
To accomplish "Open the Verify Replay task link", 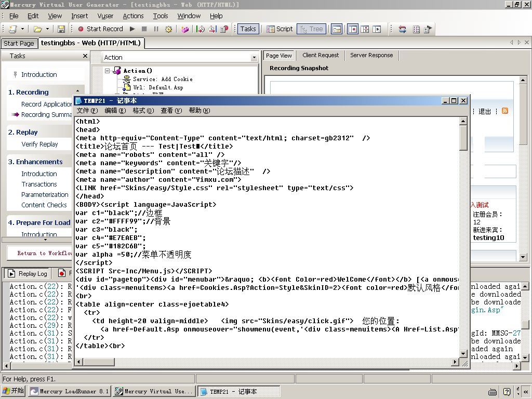I will click(39, 144).
